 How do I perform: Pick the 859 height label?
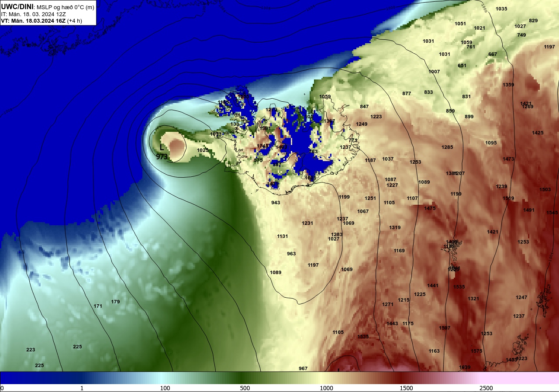(x=450, y=111)
